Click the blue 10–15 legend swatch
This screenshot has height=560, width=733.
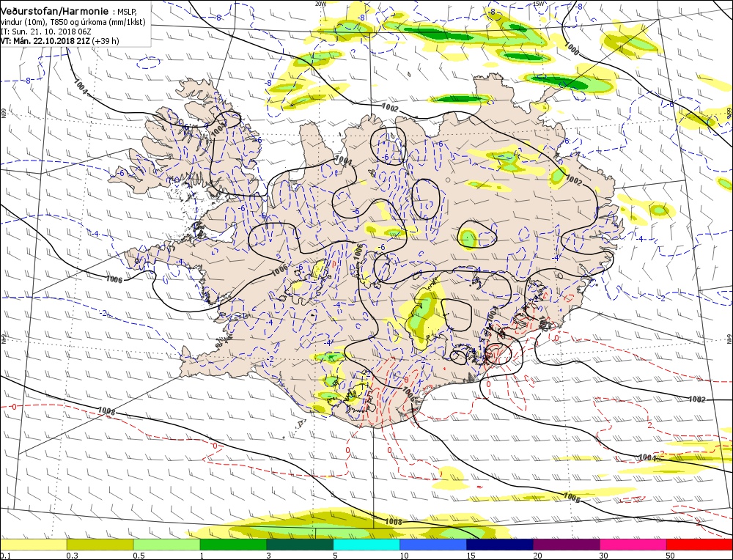click(433, 545)
